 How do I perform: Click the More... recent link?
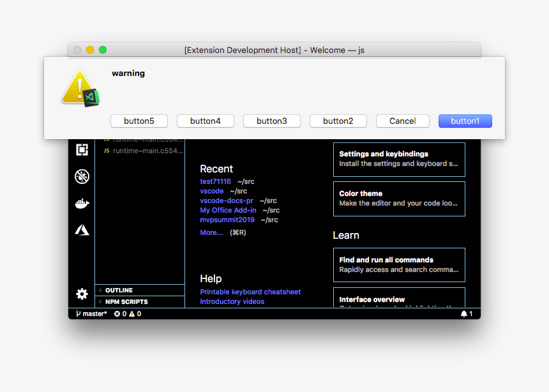pyautogui.click(x=211, y=232)
